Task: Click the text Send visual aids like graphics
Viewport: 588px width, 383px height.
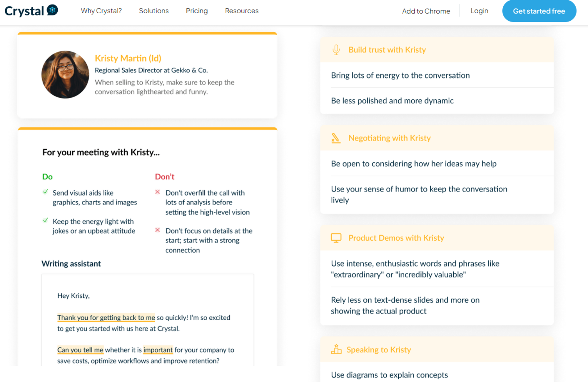Action: pos(95,197)
